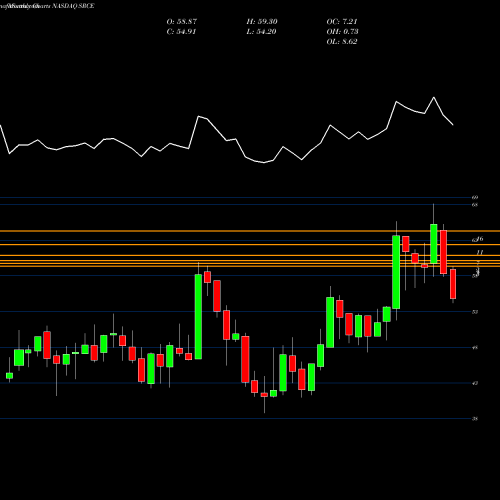Select the 43 price axis label
This screenshot has width=500, height=500.
pos(475,383)
